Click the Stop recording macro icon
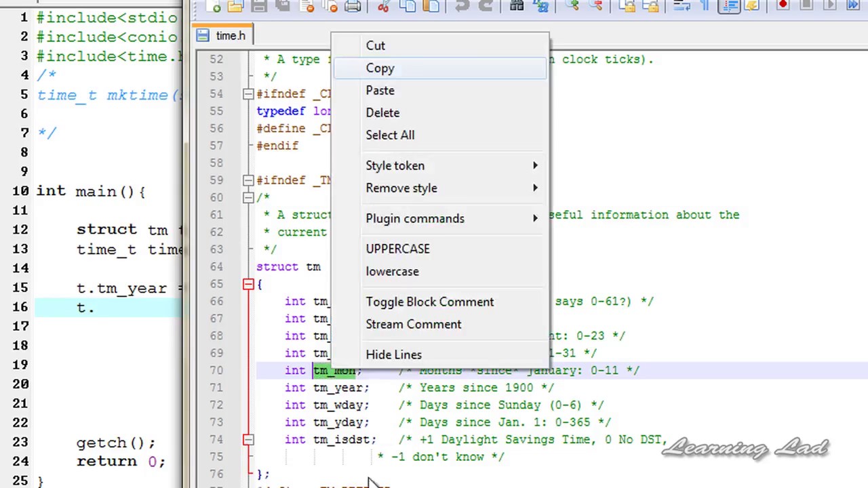Screen dimensions: 868x488 coord(806,6)
